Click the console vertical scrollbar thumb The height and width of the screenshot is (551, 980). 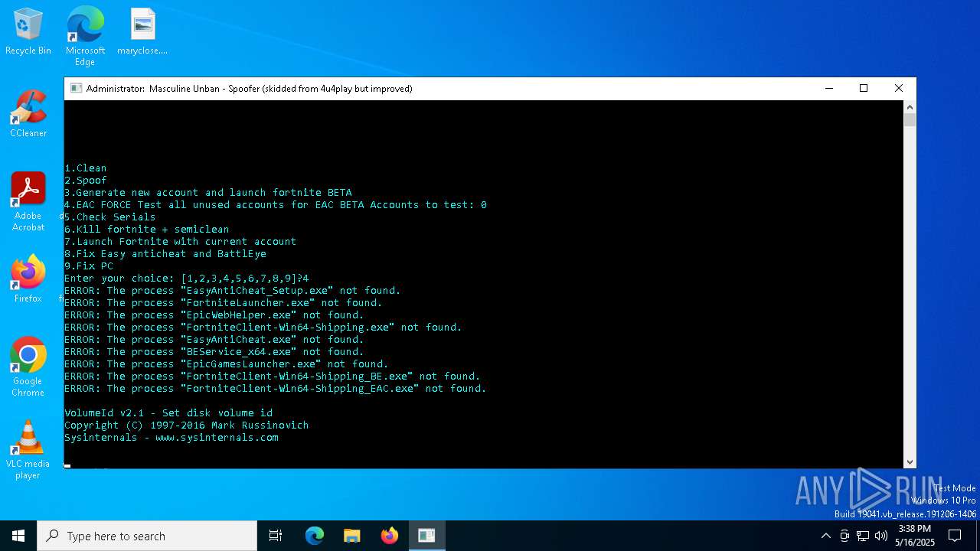[910, 120]
